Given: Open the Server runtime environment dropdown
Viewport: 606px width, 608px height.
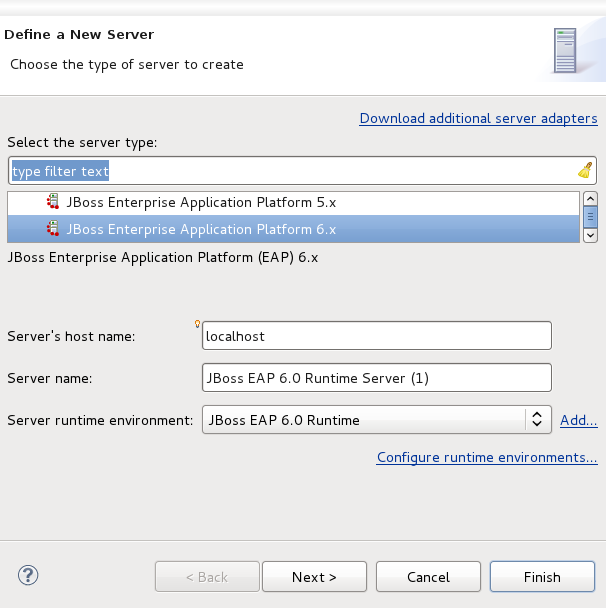Looking at the screenshot, I should (x=376, y=420).
